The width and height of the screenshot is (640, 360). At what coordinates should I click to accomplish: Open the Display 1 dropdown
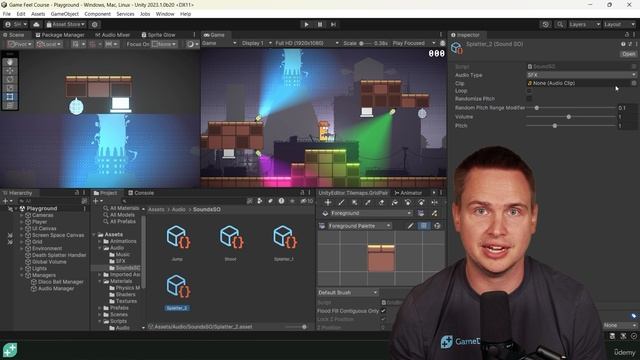[x=256, y=43]
